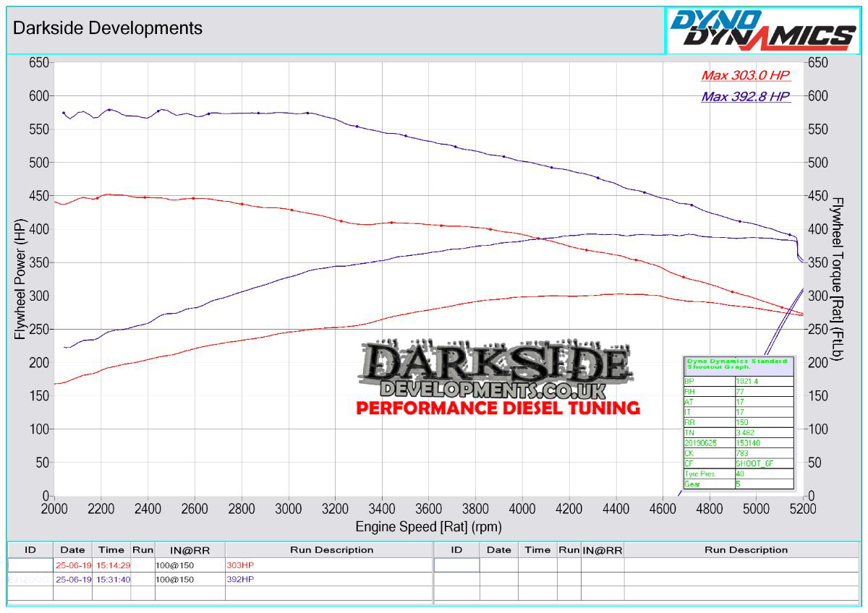Click the right table's Run Description header
Image resolution: width=868 pixels, height=613 pixels.
[746, 550]
